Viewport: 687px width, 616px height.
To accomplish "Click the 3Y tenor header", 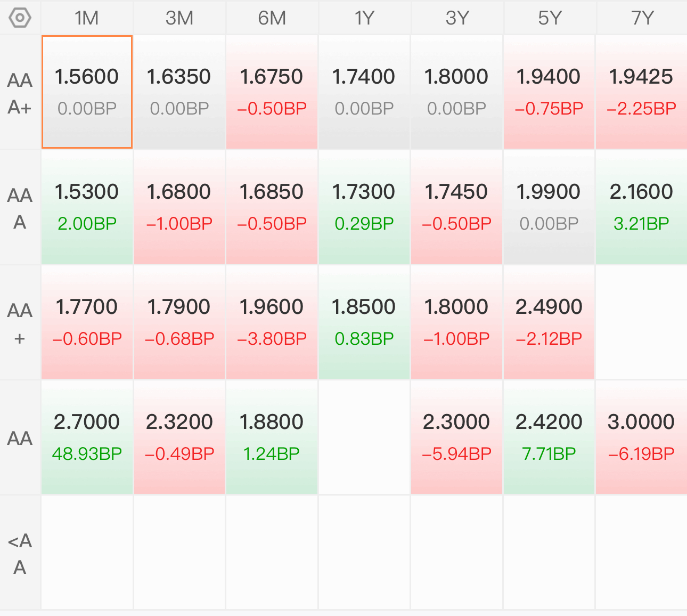I will pos(457,18).
